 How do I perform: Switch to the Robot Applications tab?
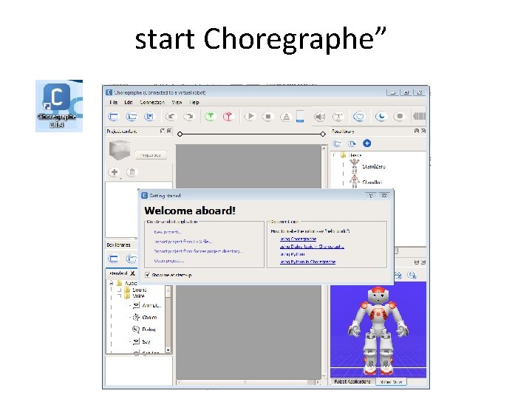coord(352,382)
